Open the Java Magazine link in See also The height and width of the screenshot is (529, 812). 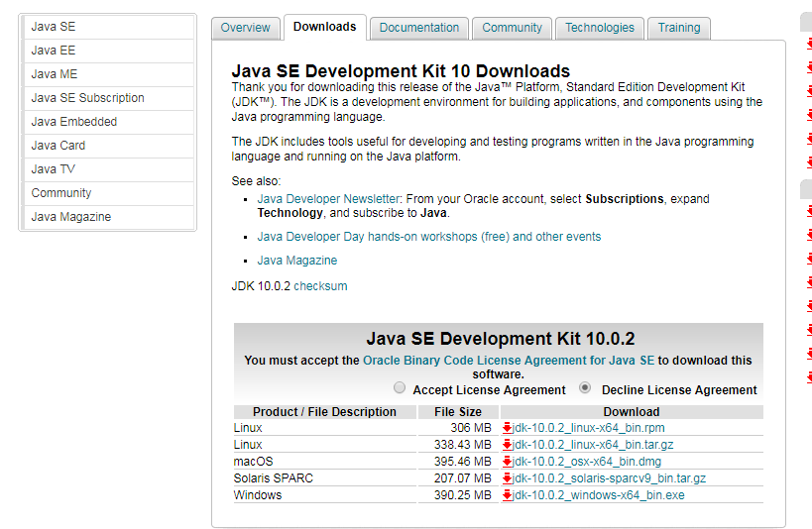pyautogui.click(x=297, y=261)
